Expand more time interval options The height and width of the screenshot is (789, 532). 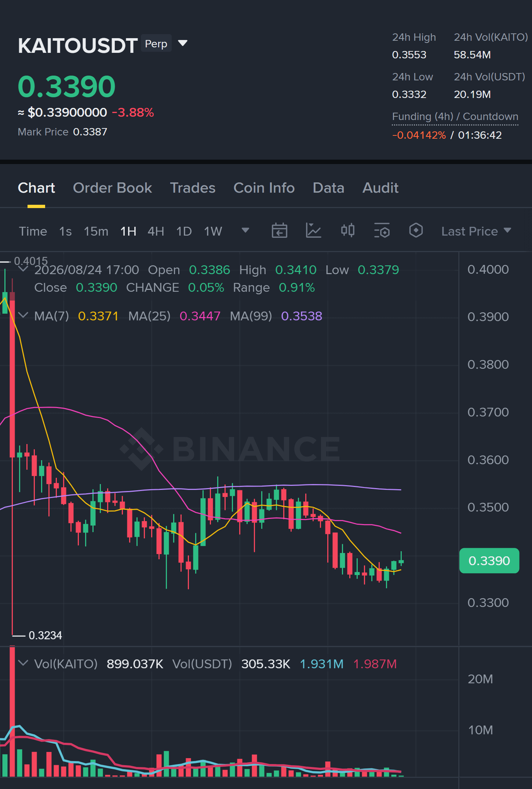[245, 230]
